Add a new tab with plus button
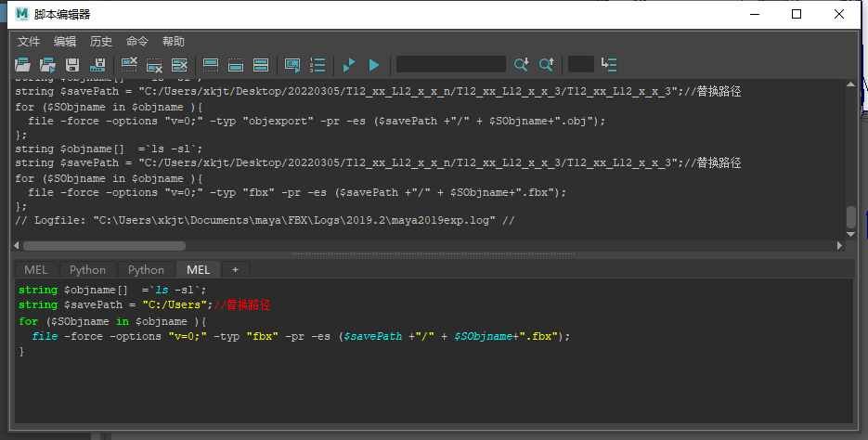868x440 pixels. [235, 269]
